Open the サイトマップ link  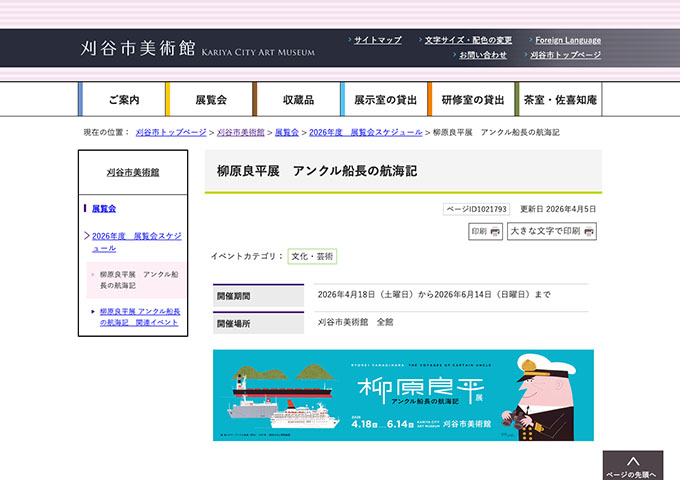tap(378, 40)
